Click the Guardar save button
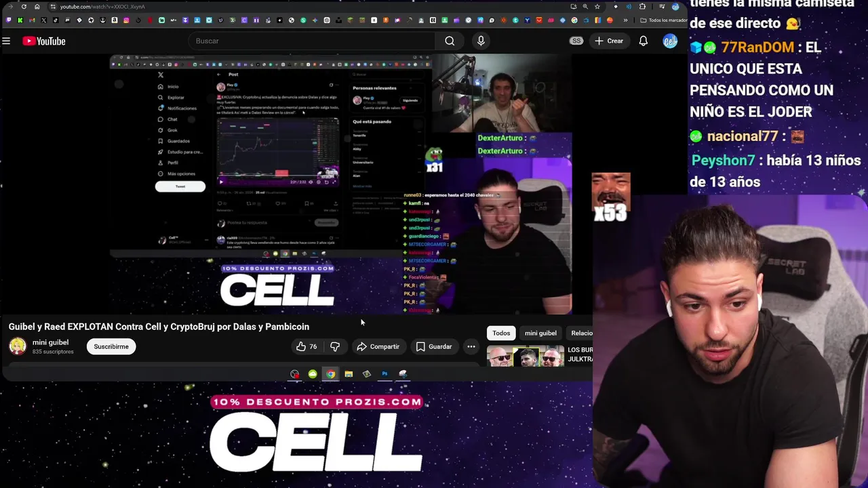This screenshot has width=868, height=488. (434, 346)
